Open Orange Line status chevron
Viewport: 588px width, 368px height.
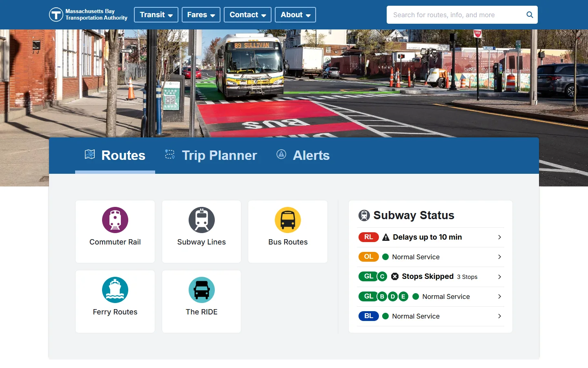click(499, 257)
